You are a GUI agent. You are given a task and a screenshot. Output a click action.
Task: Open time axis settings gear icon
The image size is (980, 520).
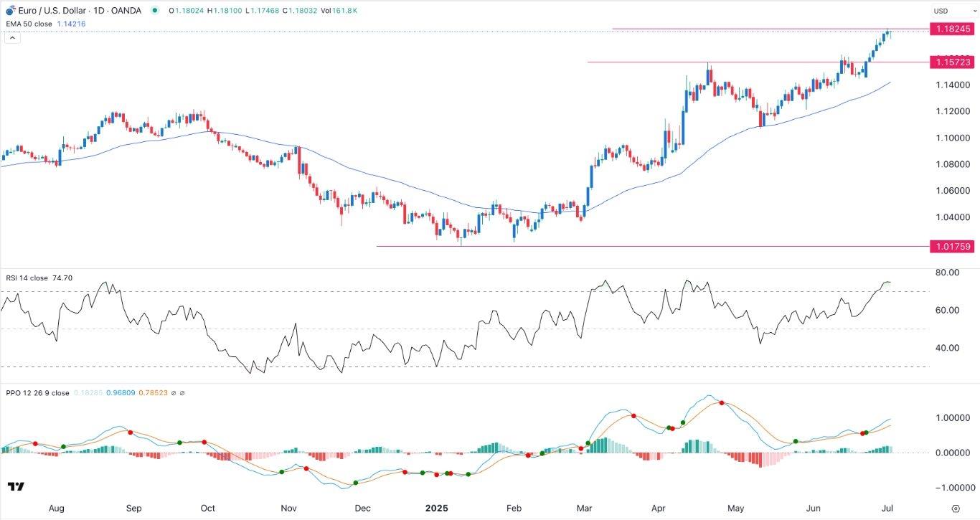coord(955,508)
